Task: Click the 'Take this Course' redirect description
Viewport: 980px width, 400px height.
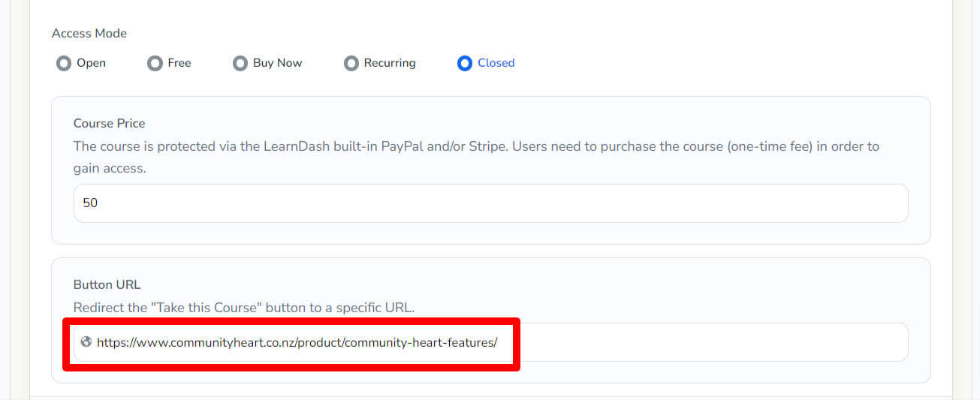Action: point(244,308)
